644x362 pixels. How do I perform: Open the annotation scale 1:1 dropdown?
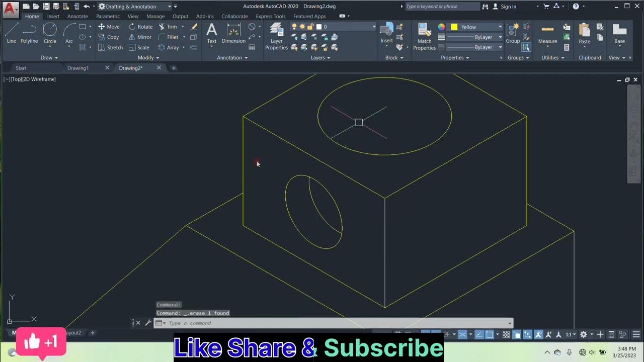[570, 334]
